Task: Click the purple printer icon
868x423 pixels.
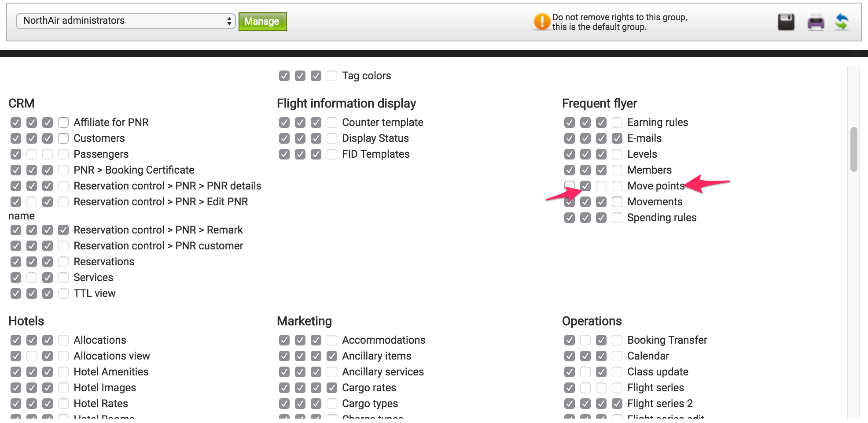Action: [x=816, y=22]
